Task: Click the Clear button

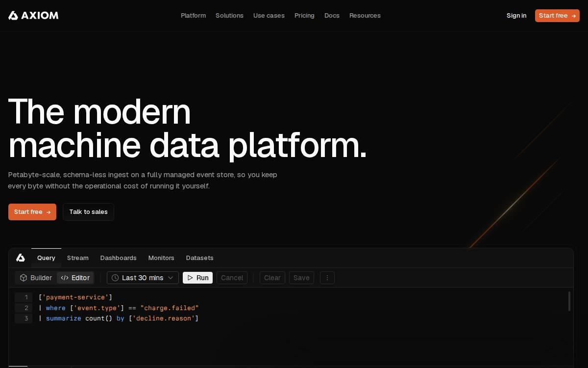Action: tap(272, 278)
